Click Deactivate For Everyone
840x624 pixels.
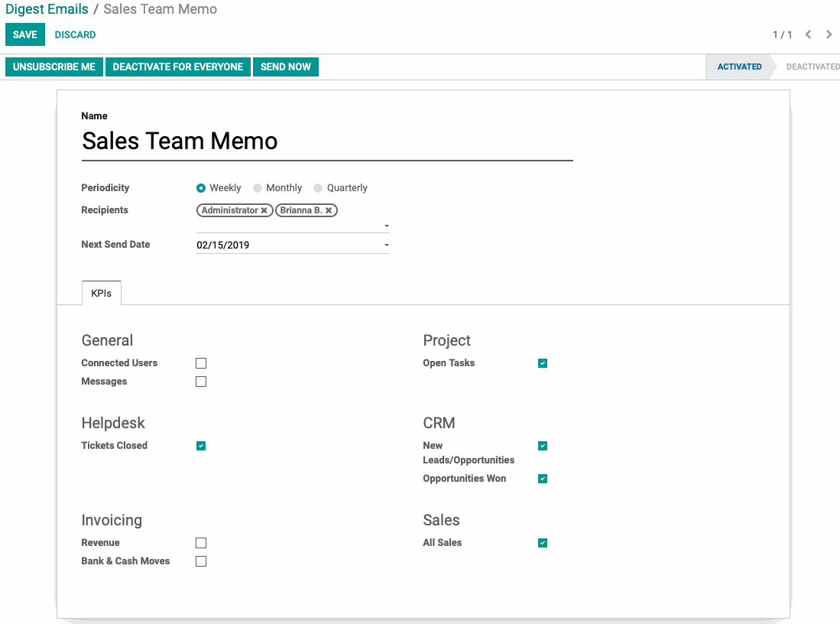(x=178, y=67)
